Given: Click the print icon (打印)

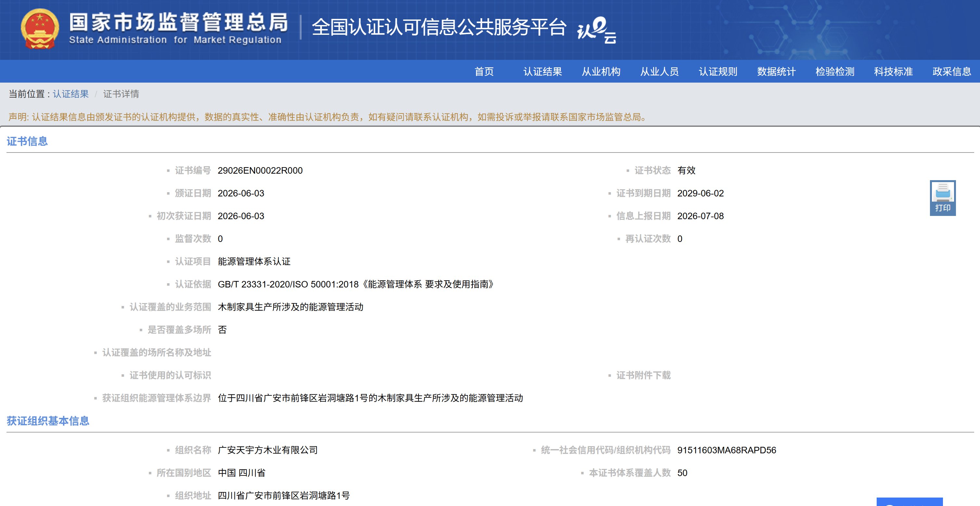Looking at the screenshot, I should [x=942, y=198].
